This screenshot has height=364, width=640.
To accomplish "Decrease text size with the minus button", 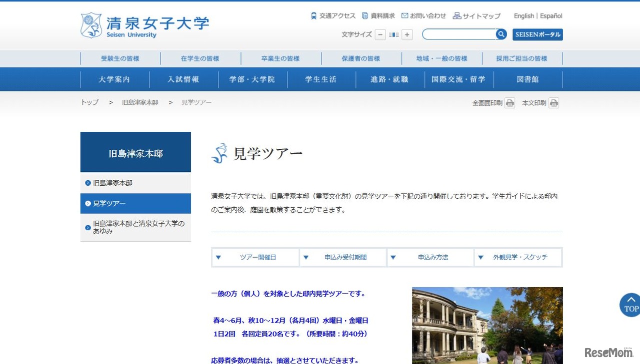I will pyautogui.click(x=380, y=34).
